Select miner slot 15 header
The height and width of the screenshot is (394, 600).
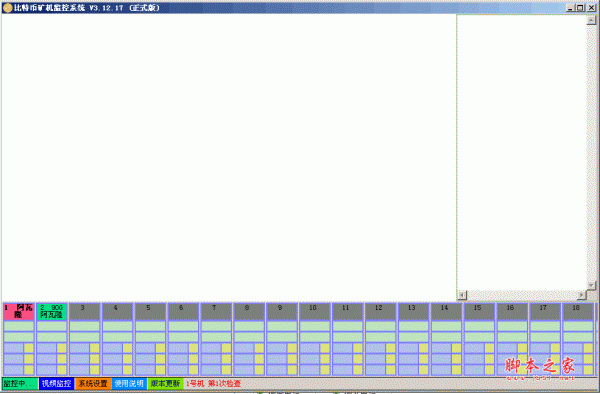pyautogui.click(x=479, y=312)
